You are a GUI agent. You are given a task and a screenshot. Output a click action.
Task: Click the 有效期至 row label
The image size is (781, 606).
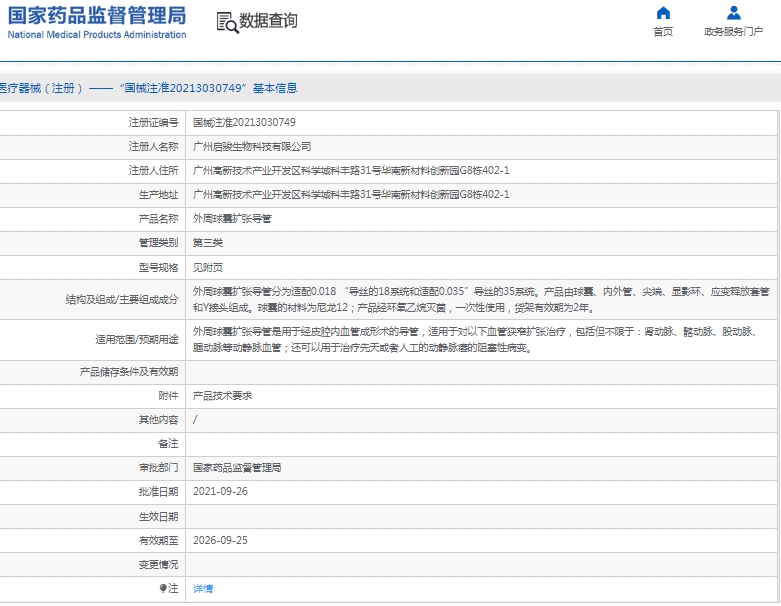click(x=158, y=540)
